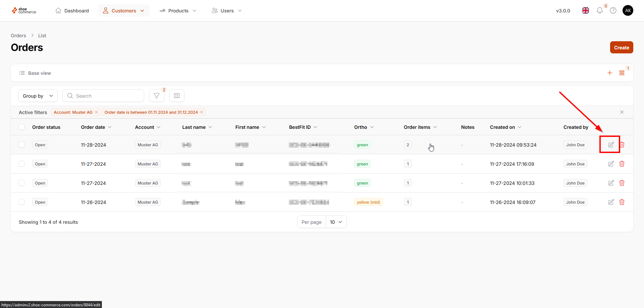Image resolution: width=644 pixels, height=308 pixels.
Task: Open the Orders breadcrumb link
Action: point(18,36)
